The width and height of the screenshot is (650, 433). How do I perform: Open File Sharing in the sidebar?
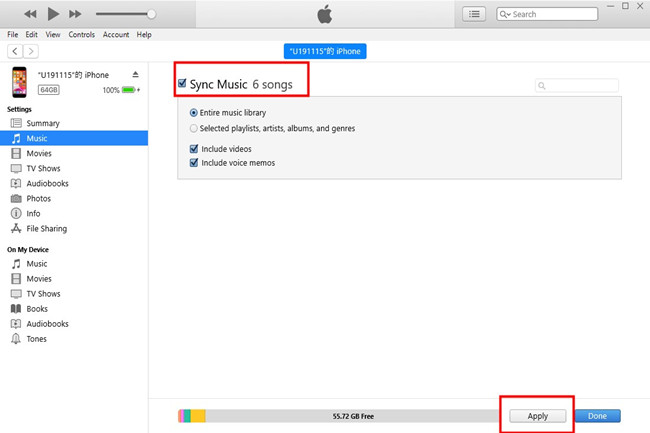[74, 228]
